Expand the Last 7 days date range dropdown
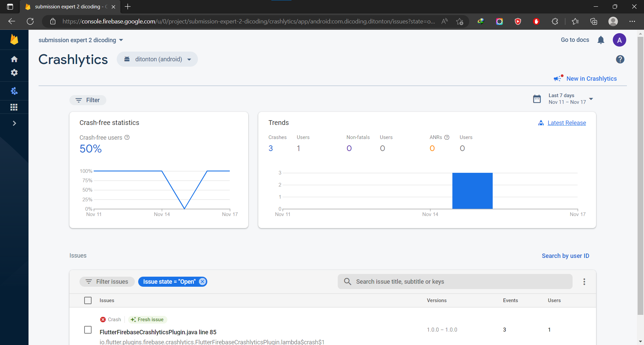644x345 pixels. [x=591, y=99]
